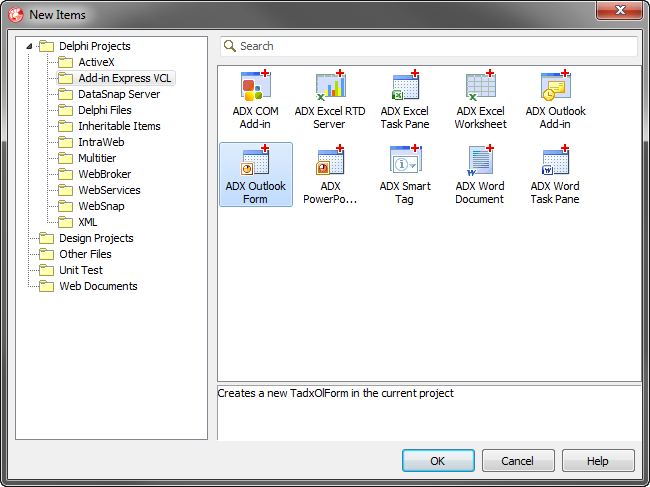This screenshot has width=650, height=487.
Task: Select Delphi Projects in the tree
Action: click(x=95, y=46)
